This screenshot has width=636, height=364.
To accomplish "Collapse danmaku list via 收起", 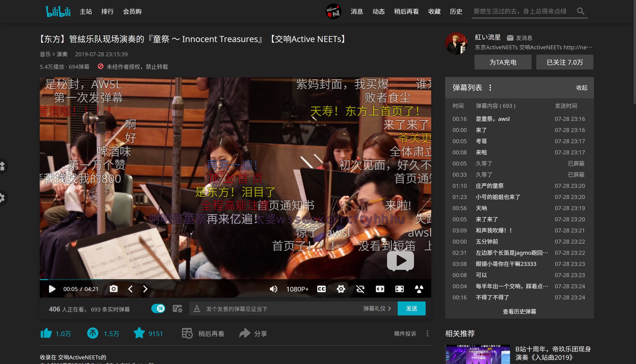I will click(582, 87).
